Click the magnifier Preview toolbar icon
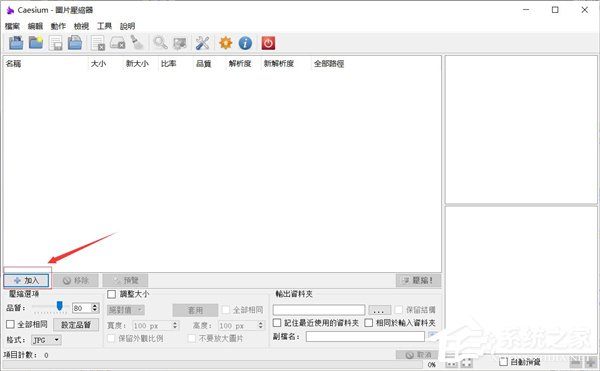This screenshot has height=371, width=600. coord(160,42)
